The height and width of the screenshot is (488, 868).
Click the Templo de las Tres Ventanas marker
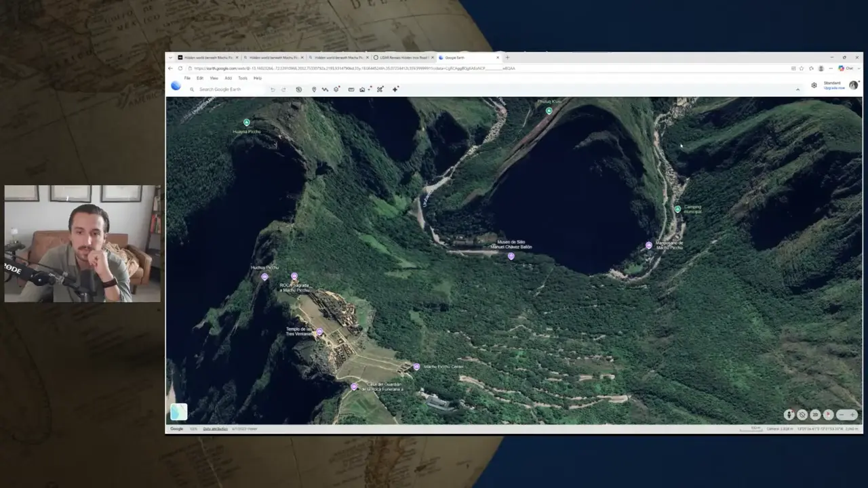coord(319,332)
